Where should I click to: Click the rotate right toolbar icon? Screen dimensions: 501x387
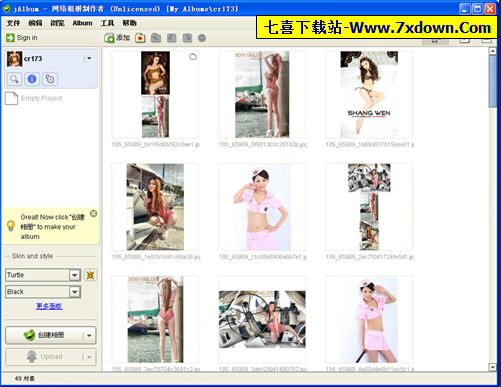(x=187, y=38)
